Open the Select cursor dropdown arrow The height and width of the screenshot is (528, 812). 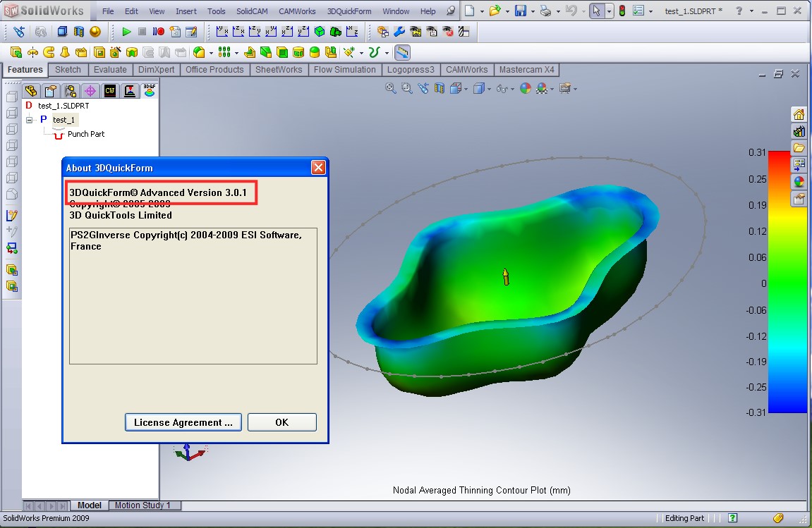pyautogui.click(x=609, y=11)
